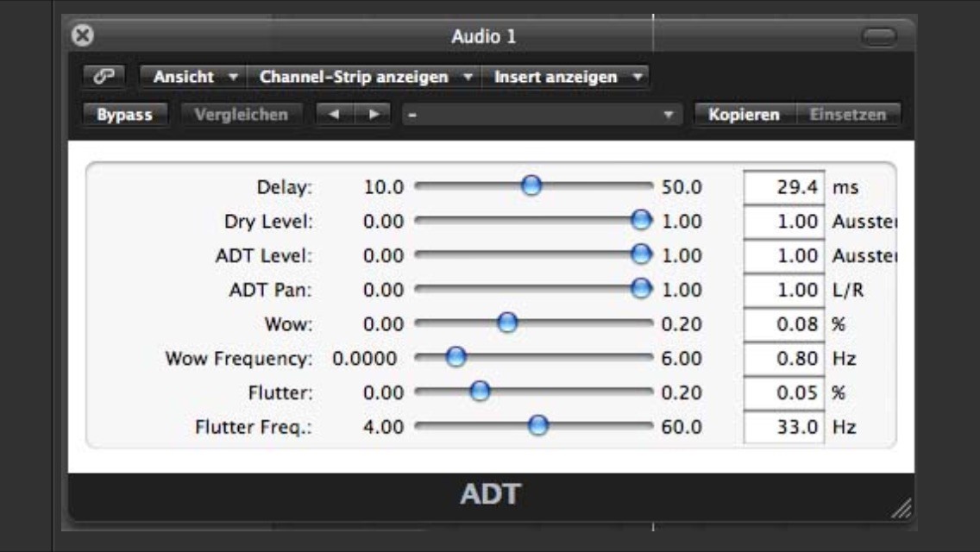
Task: Click the Einsetzen button
Action: 846,115
